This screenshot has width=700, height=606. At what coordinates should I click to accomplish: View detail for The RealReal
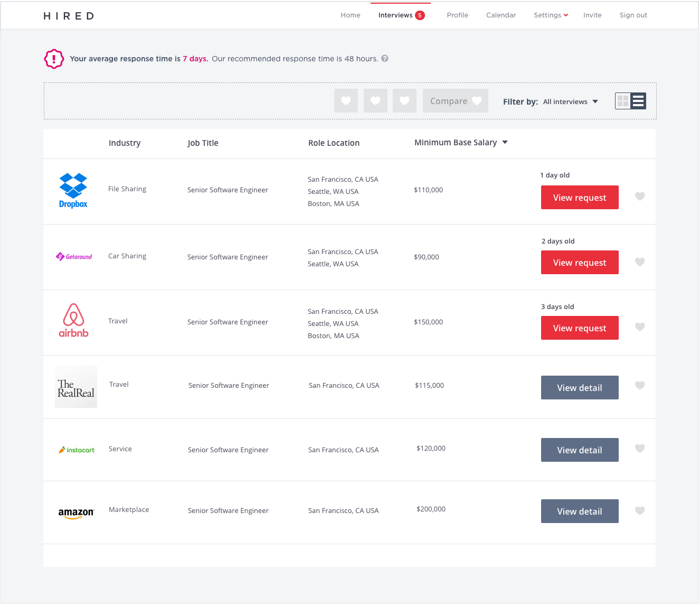(x=580, y=388)
